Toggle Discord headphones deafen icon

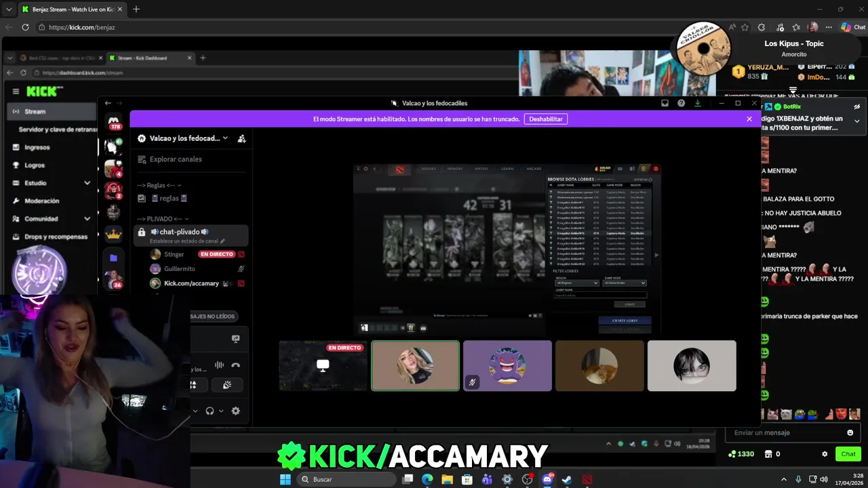[x=210, y=411]
